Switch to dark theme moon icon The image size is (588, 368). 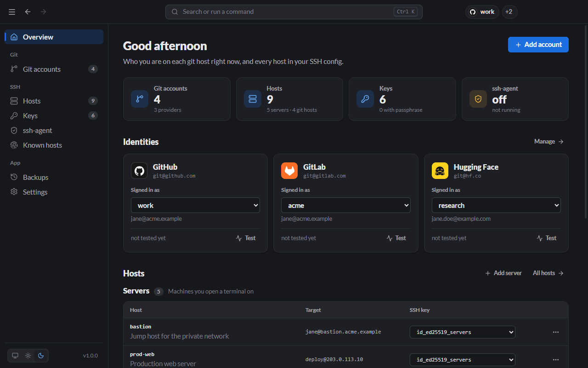pyautogui.click(x=41, y=356)
